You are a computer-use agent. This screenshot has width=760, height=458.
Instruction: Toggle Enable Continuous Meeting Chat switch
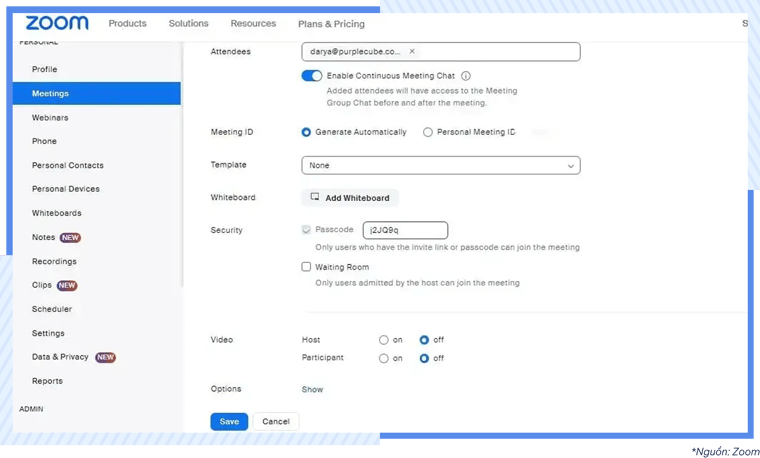(x=312, y=76)
